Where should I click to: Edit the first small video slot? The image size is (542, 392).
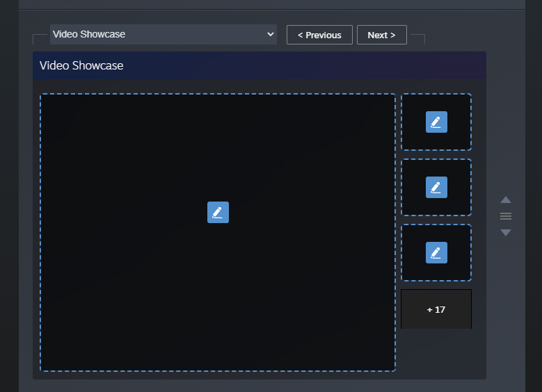point(436,122)
